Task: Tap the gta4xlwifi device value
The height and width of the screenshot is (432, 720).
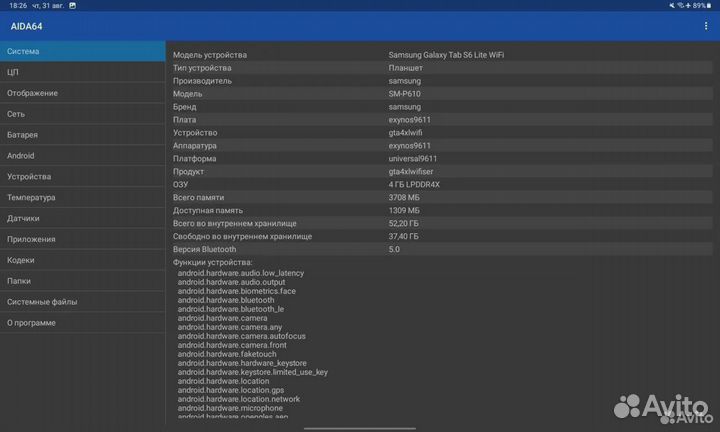Action: [405, 133]
